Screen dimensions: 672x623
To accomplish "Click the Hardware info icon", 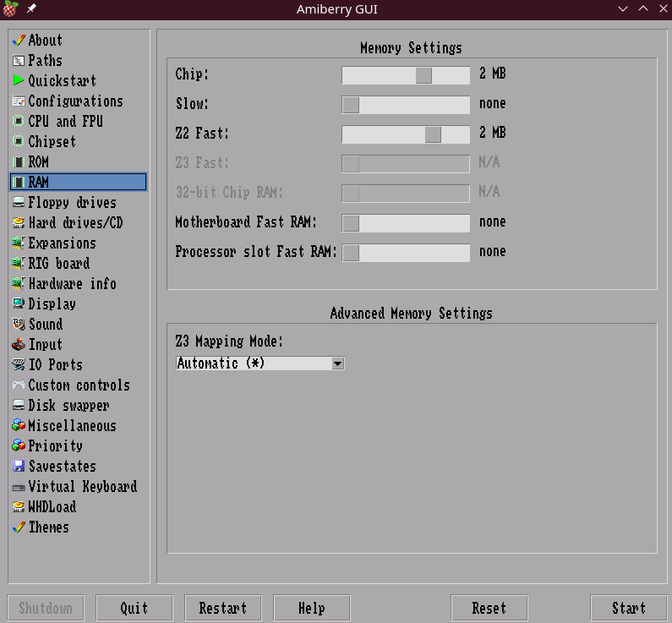I will tap(19, 284).
